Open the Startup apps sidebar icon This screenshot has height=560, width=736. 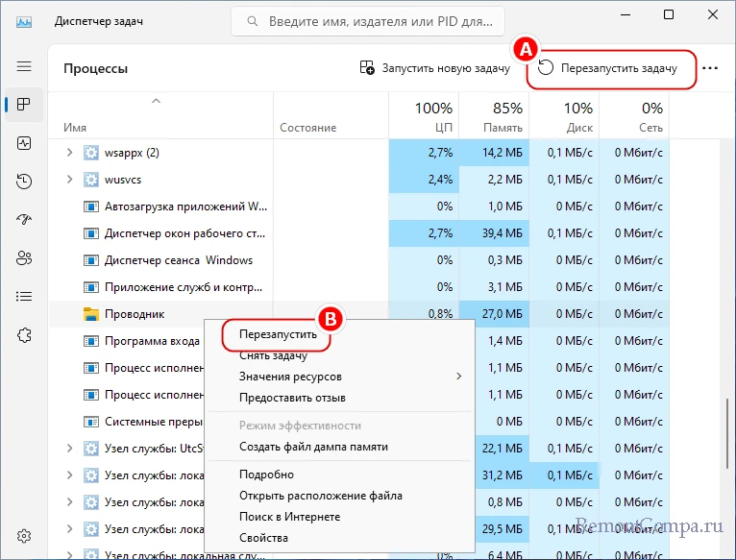pos(24,220)
